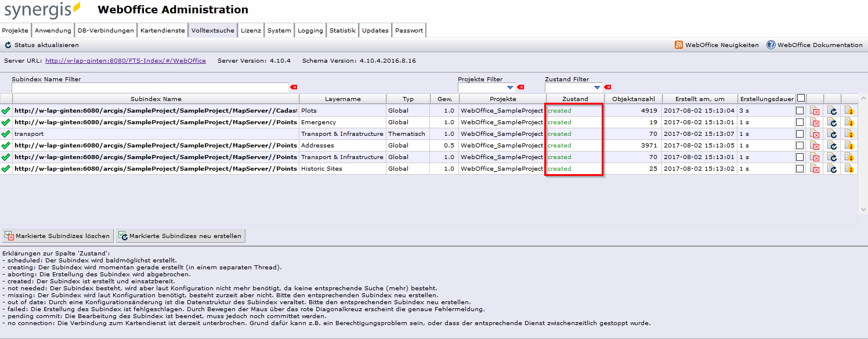Click the green checkmark beside the transport subindex
868x339 pixels.
pyautogui.click(x=5, y=134)
